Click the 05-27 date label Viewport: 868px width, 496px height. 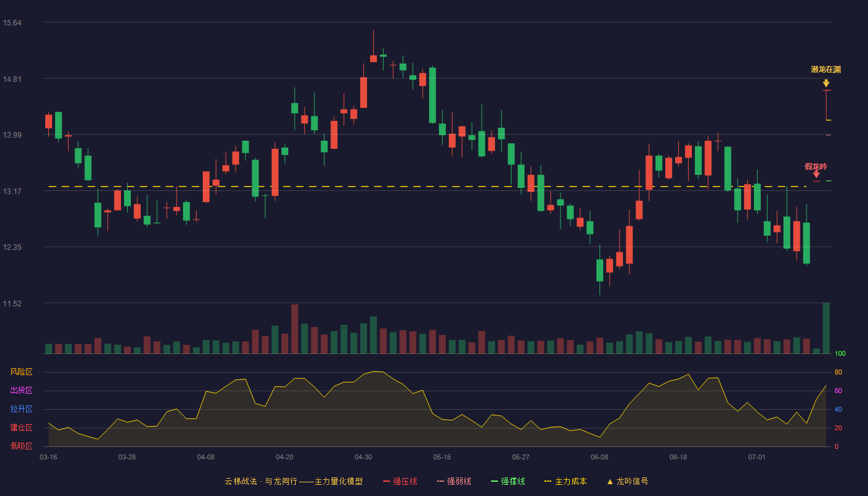coord(521,457)
